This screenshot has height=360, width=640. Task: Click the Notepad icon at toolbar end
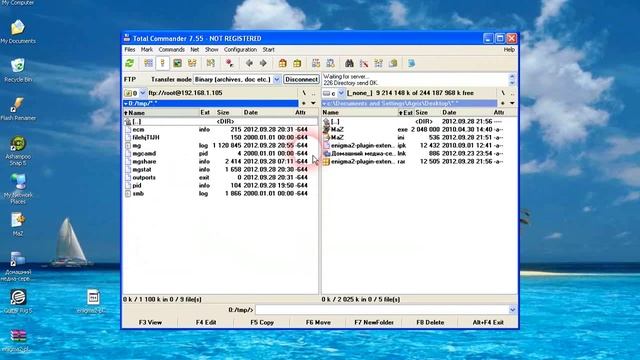pyautogui.click(x=411, y=63)
